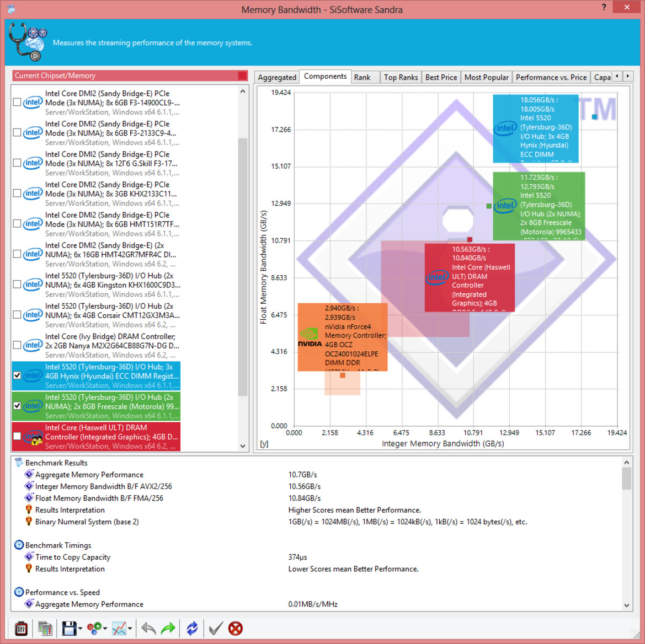Uncheck the 2x 8GB Freescale (Motorola) entry

pyautogui.click(x=17, y=406)
